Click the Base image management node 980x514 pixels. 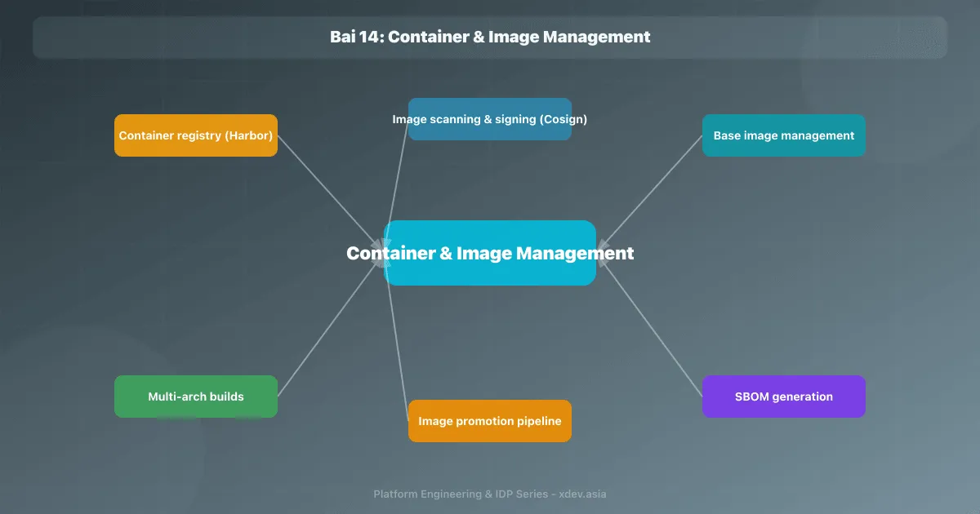[784, 135]
